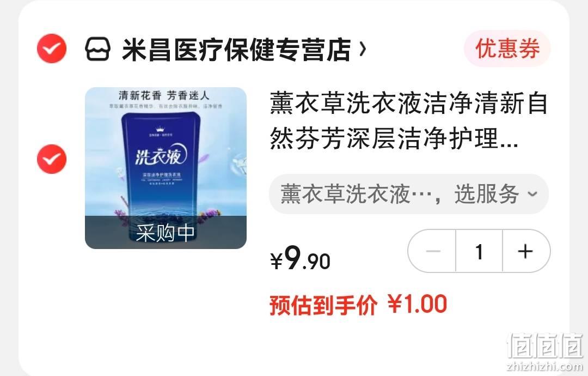The image size is (588, 376).
Task: Open product title 薰衣草洗衣液洁净清新自然芬芳
Action: coord(409,121)
